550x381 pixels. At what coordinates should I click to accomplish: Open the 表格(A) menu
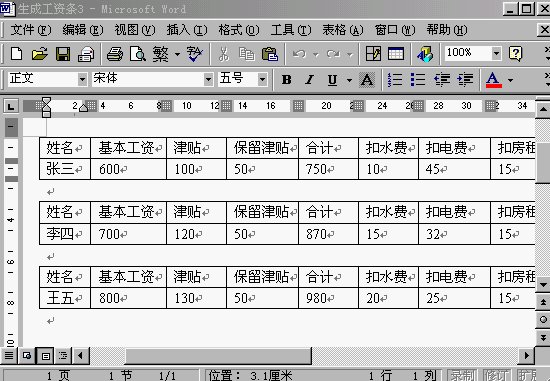[343, 30]
